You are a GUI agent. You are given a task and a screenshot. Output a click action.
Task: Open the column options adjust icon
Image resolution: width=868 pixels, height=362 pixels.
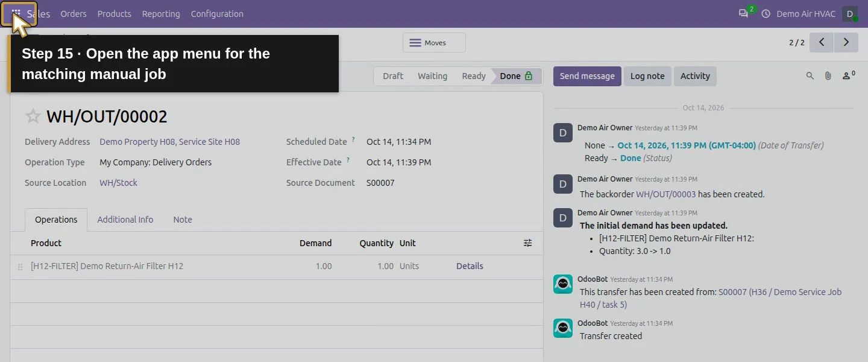pos(528,243)
